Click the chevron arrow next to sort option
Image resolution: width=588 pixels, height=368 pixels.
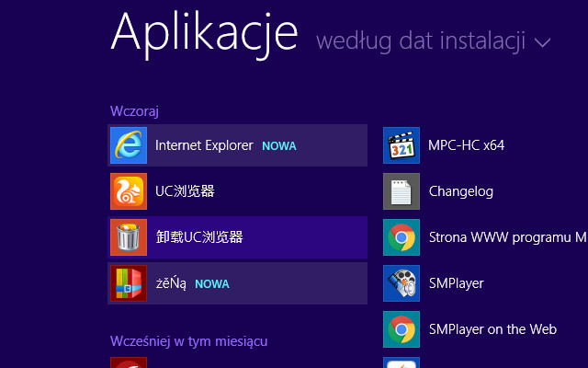(x=542, y=43)
